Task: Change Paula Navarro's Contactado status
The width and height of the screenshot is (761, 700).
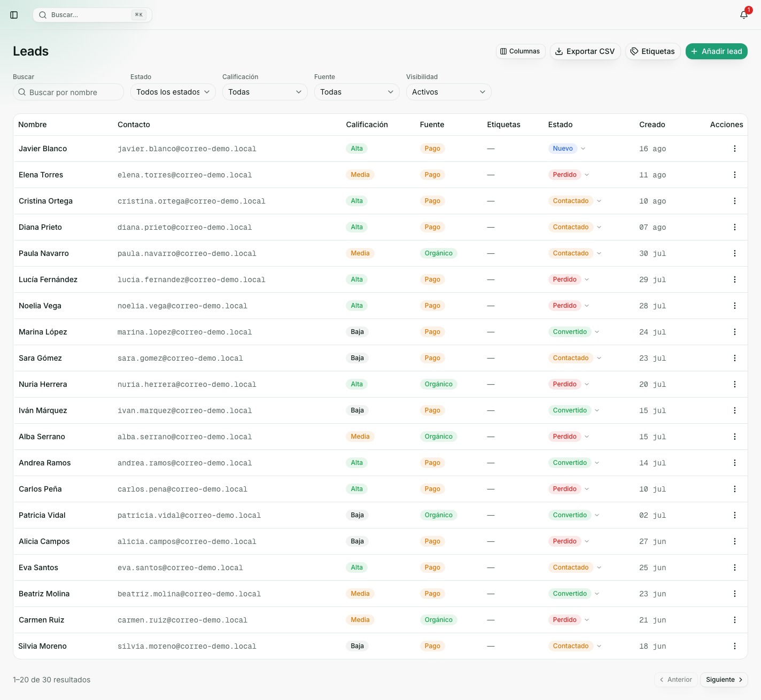Action: click(575, 253)
